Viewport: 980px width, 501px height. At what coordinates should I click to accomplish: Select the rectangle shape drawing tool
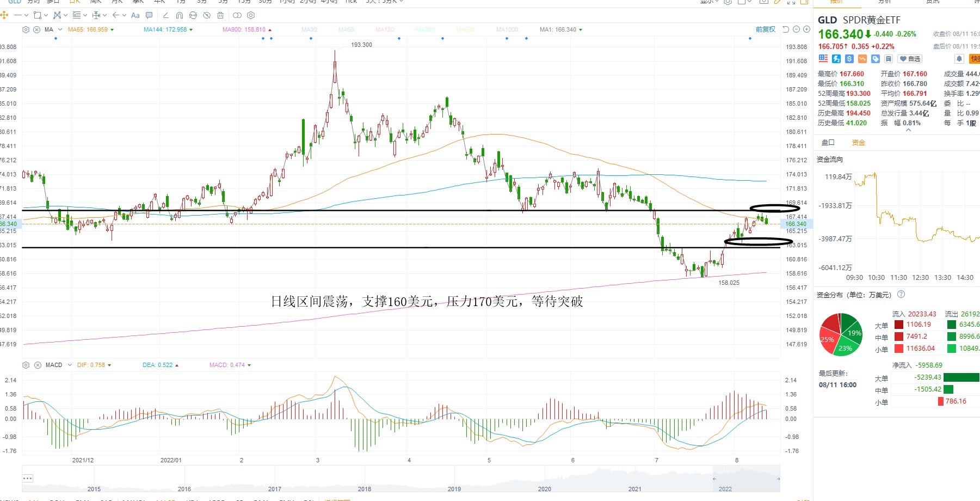click(38, 15)
